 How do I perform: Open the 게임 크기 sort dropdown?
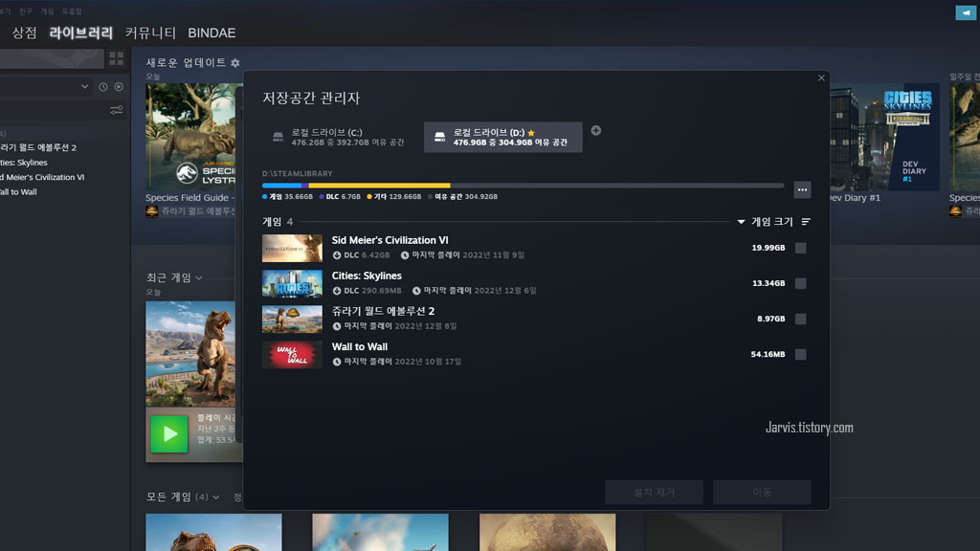point(765,222)
